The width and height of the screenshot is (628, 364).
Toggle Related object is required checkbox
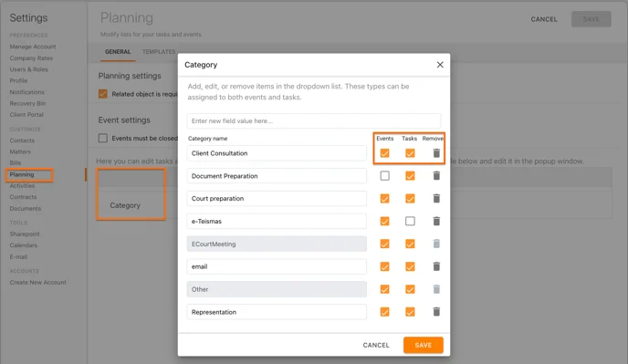tap(103, 94)
